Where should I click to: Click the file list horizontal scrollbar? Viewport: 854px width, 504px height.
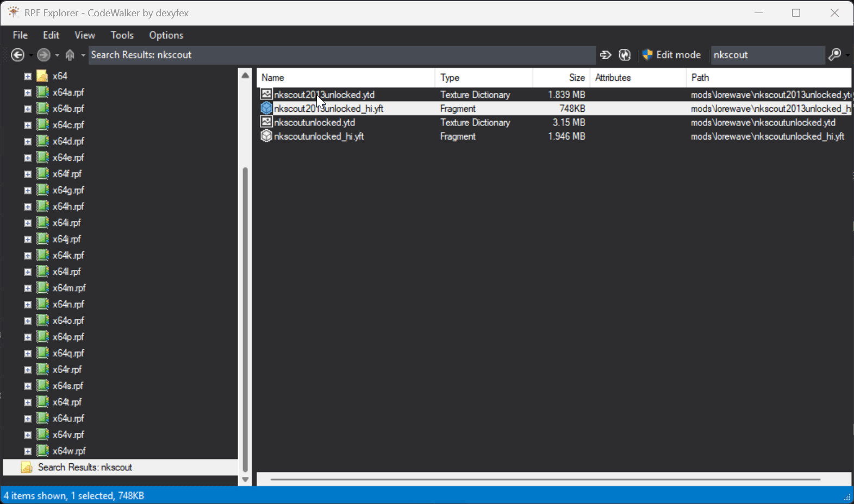pos(545,480)
